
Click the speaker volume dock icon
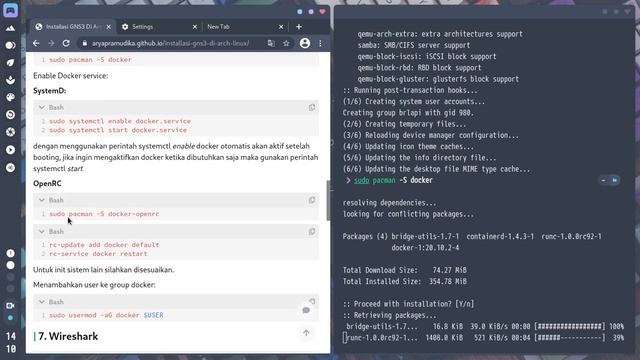point(10,167)
